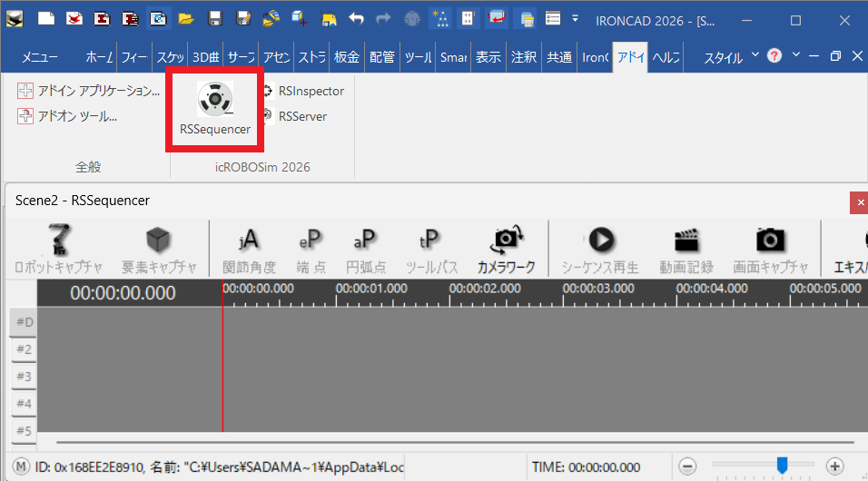Click the zoom out minus button
The image size is (868, 481).
687,466
